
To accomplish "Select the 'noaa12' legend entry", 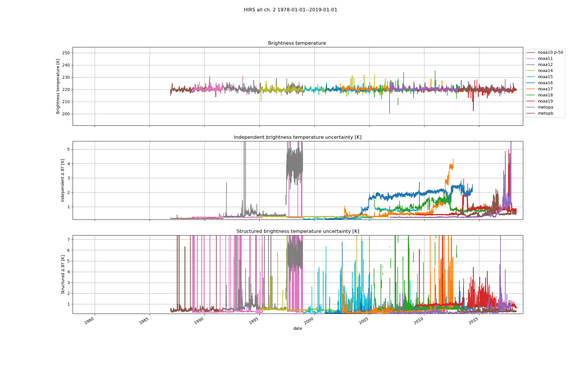I will coord(539,65).
